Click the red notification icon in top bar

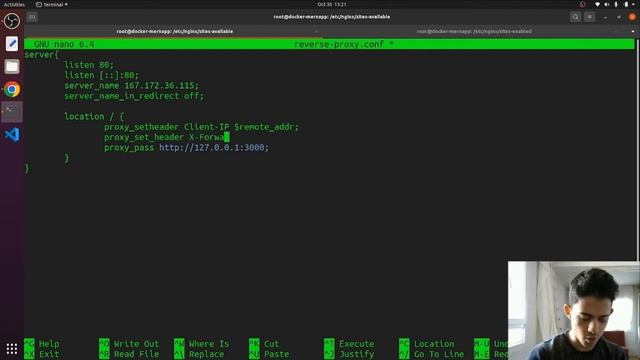click(x=582, y=4)
